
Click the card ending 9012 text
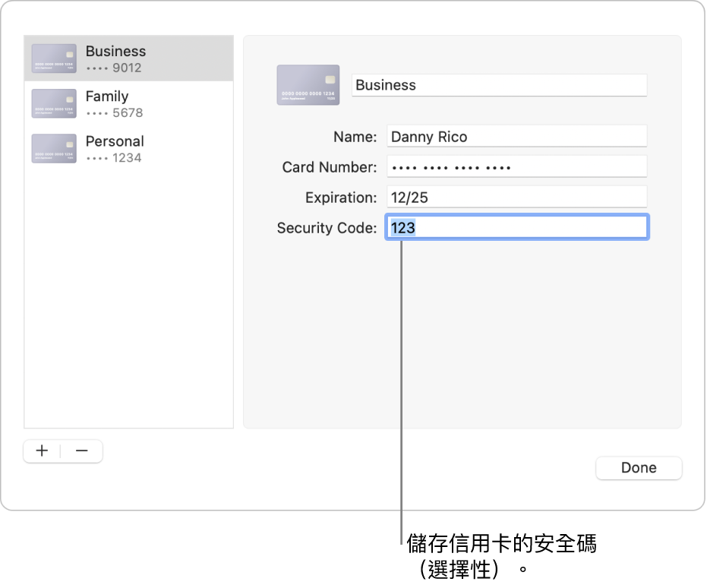coord(114,68)
